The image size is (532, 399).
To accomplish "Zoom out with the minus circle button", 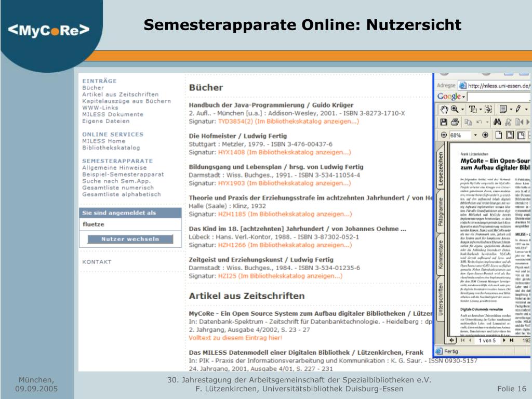I will pos(444,135).
